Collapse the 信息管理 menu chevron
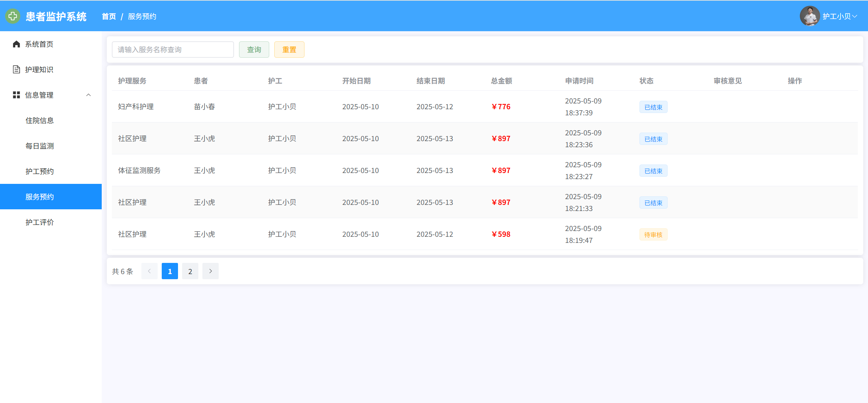This screenshot has height=403, width=868. 88,95
